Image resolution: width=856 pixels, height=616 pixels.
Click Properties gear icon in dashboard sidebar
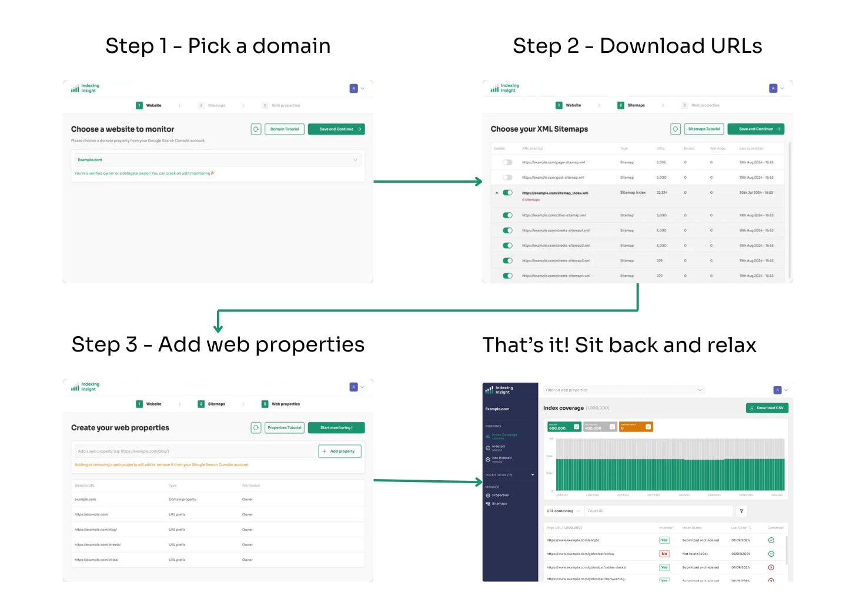tap(488, 496)
